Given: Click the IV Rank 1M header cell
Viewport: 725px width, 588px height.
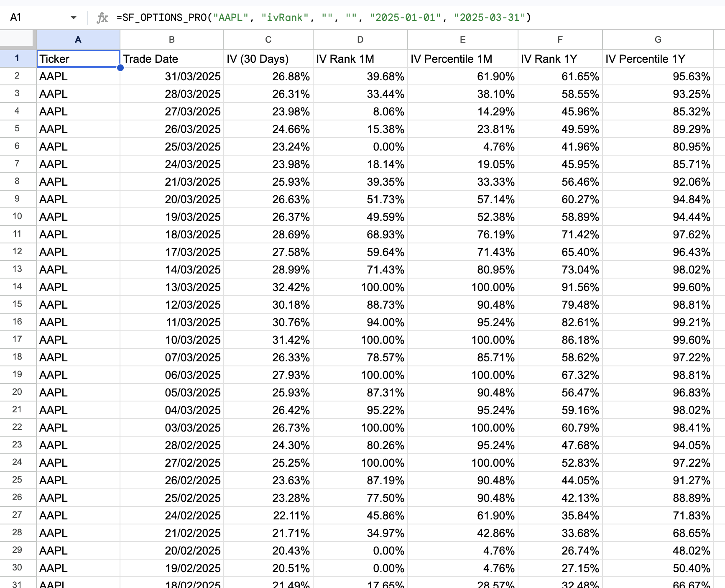Looking at the screenshot, I should (360, 59).
